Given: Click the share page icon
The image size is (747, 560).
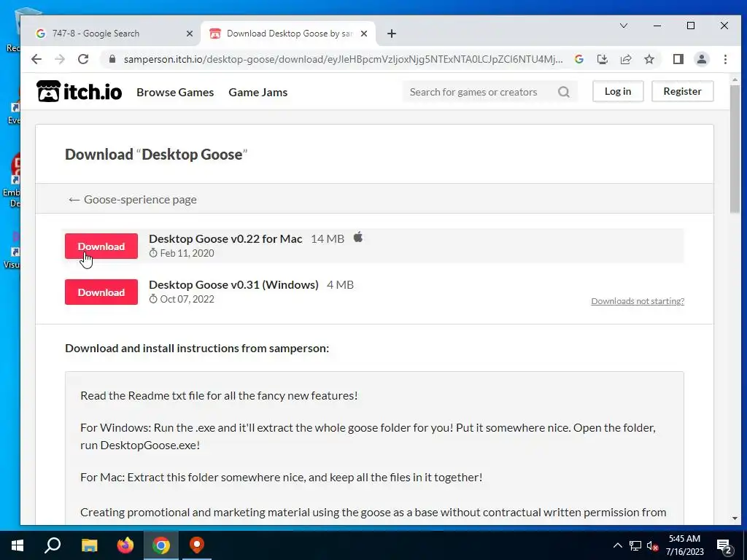Looking at the screenshot, I should click(x=626, y=59).
